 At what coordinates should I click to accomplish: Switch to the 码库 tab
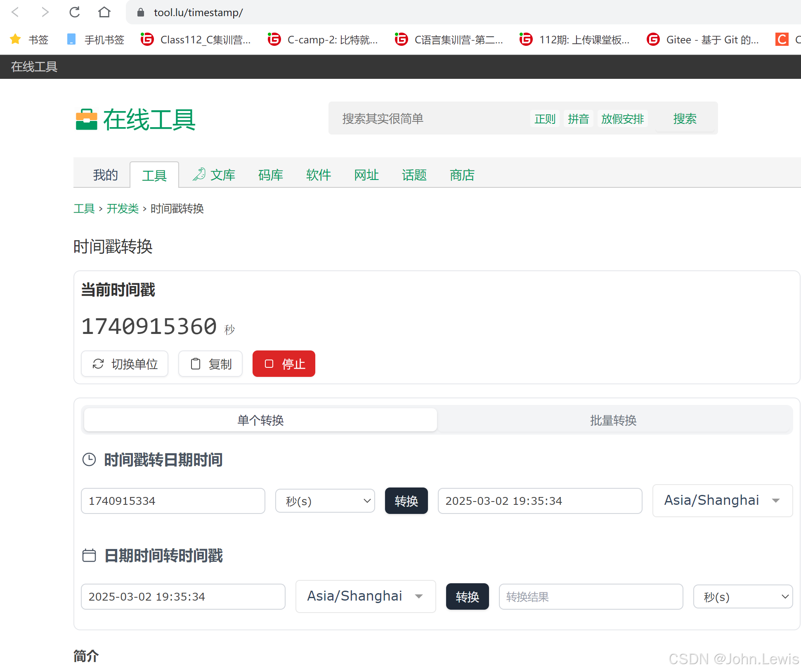(x=271, y=175)
